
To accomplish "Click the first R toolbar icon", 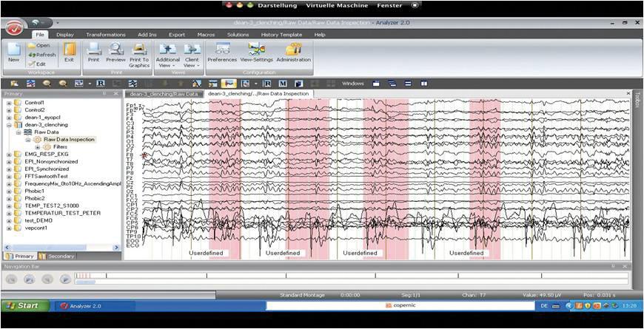I will [101, 84].
